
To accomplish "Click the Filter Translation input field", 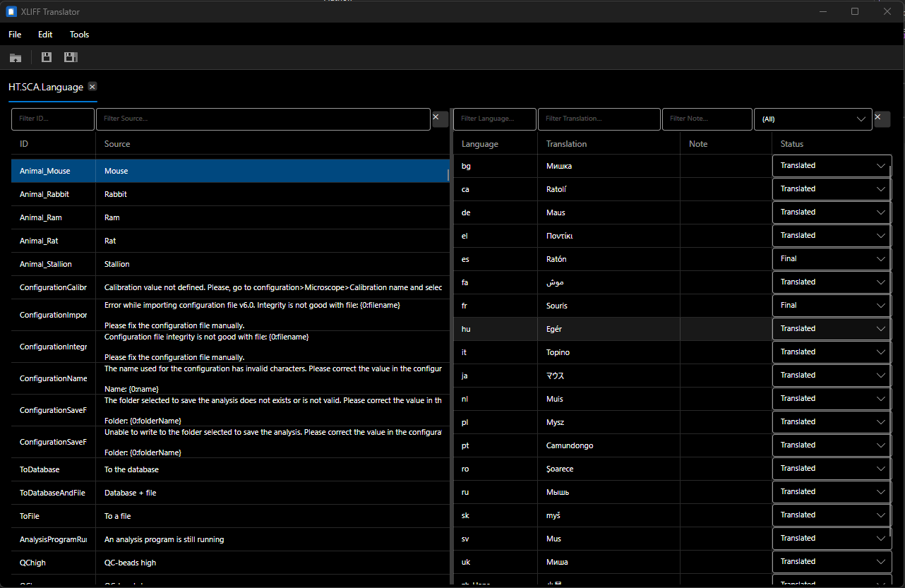I will pos(599,119).
